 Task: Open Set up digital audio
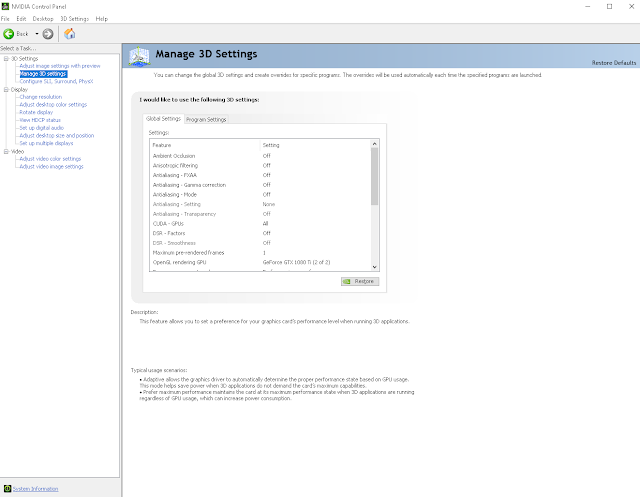click(x=42, y=128)
